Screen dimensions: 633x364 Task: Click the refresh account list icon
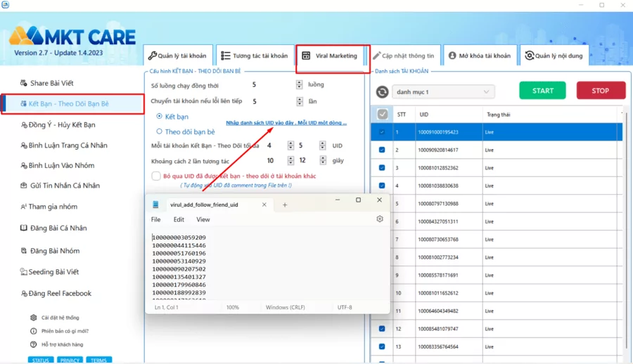point(382,92)
